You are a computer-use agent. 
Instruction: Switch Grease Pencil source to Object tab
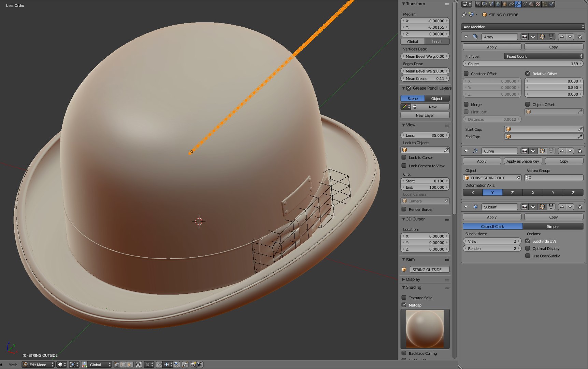437,98
